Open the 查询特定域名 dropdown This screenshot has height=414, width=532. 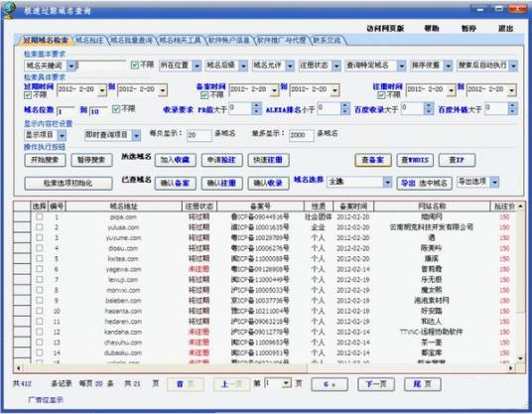401,66
